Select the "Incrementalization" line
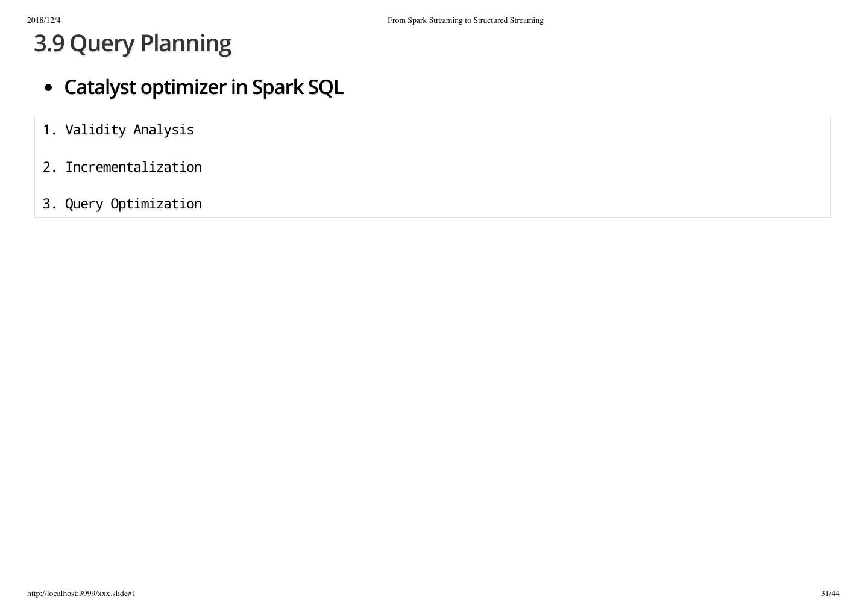This screenshot has width=868, height=614. pos(133,167)
